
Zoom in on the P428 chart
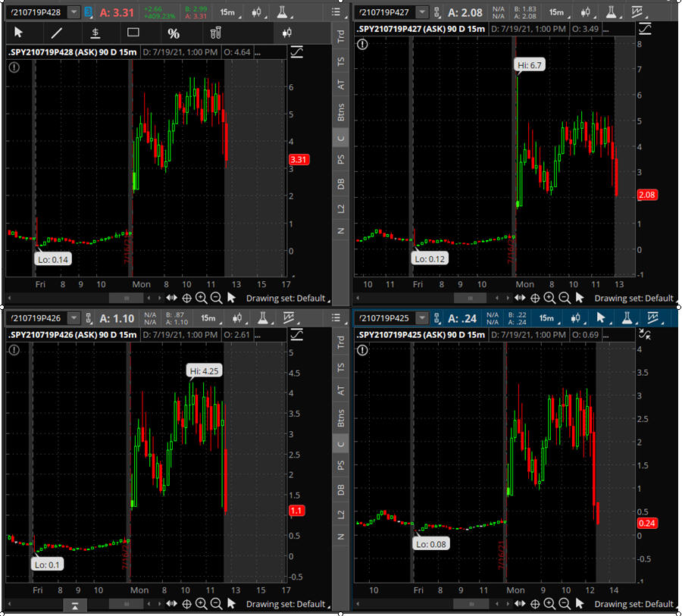(x=201, y=298)
